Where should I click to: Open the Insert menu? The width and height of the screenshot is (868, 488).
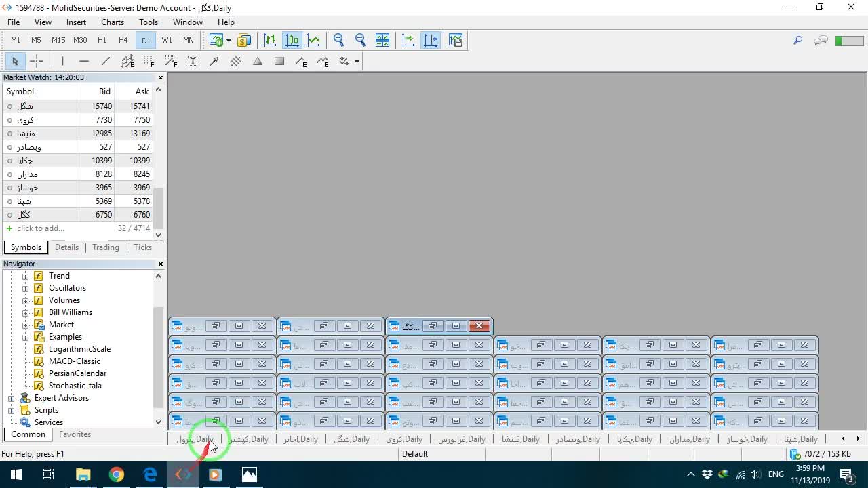[76, 22]
